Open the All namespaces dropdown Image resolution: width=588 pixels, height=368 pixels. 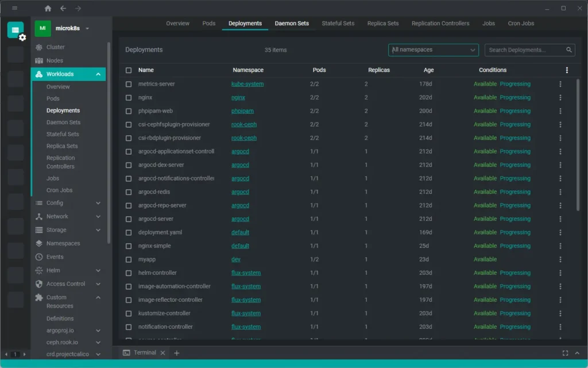[x=433, y=50]
